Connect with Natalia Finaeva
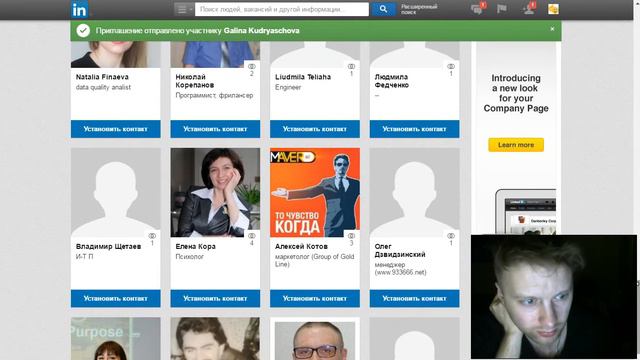The image size is (640, 360). (x=116, y=129)
